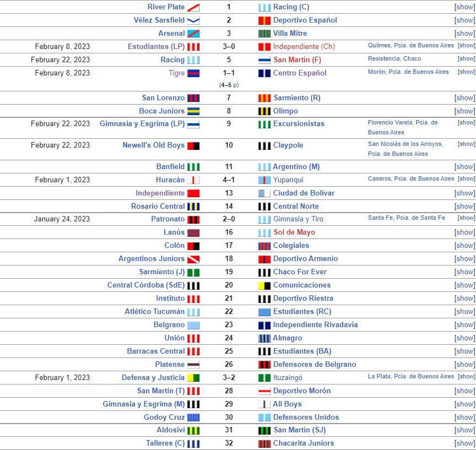Viewport: 476px width, 450px height.
Task: Click the Olimpo kit colour icon
Action: pos(264,111)
